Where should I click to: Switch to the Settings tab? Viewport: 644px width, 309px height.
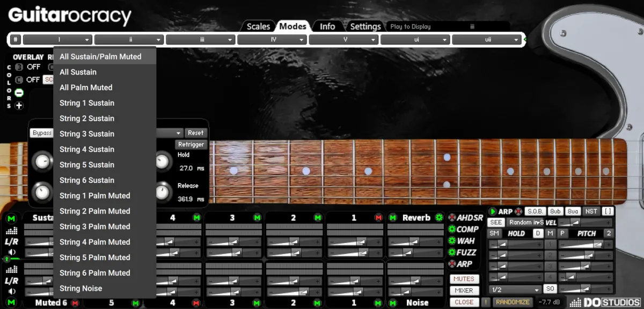365,26
